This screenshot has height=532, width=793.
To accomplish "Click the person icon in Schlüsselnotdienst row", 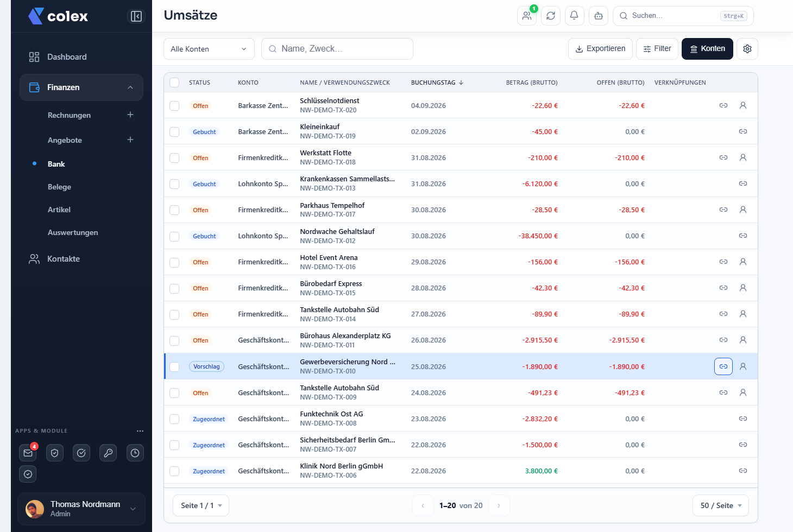I will [x=743, y=105].
